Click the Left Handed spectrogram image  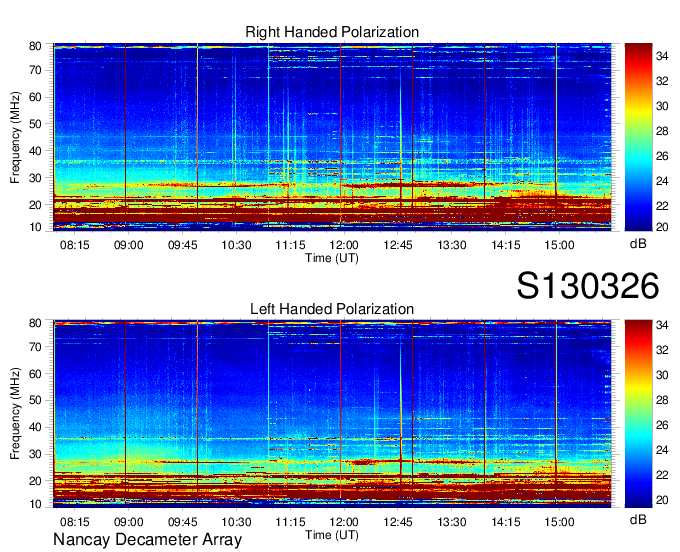tap(332, 414)
